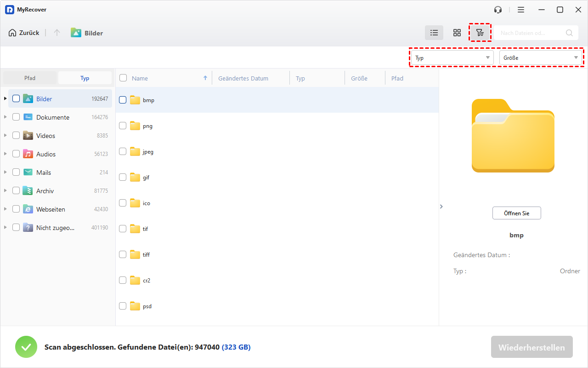588x368 pixels.
Task: Open support headset icon
Action: click(x=498, y=10)
